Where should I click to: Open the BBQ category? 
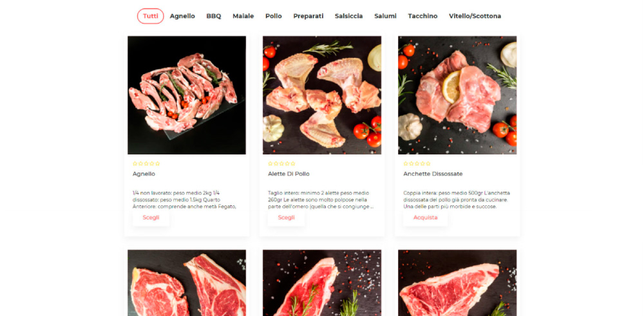coord(214,16)
